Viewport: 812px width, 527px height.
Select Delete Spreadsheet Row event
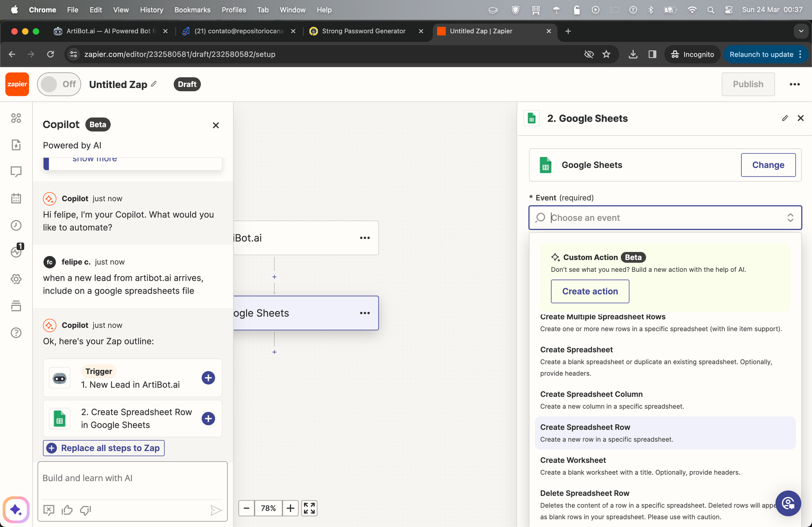pos(665,505)
